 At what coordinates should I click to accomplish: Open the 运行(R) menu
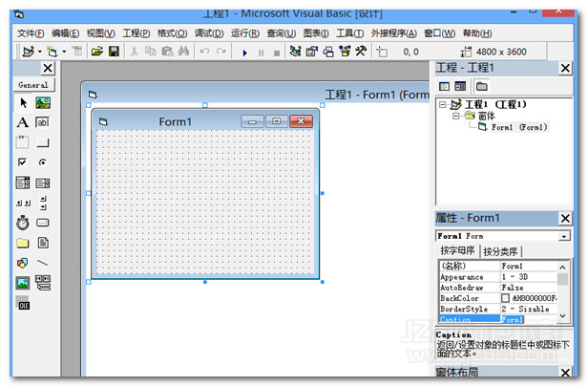(245, 33)
